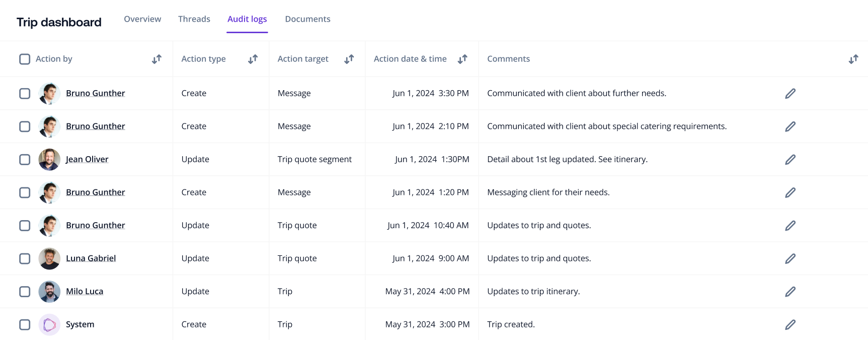Click 'Jun 1, 2024 9:00 AM' date cell
The width and height of the screenshot is (868, 340).
point(431,258)
